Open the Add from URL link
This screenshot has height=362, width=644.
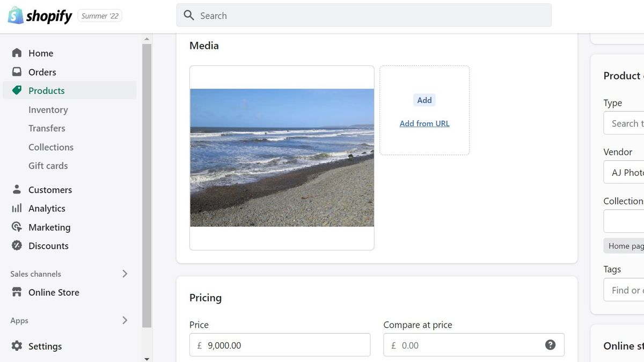pos(424,123)
